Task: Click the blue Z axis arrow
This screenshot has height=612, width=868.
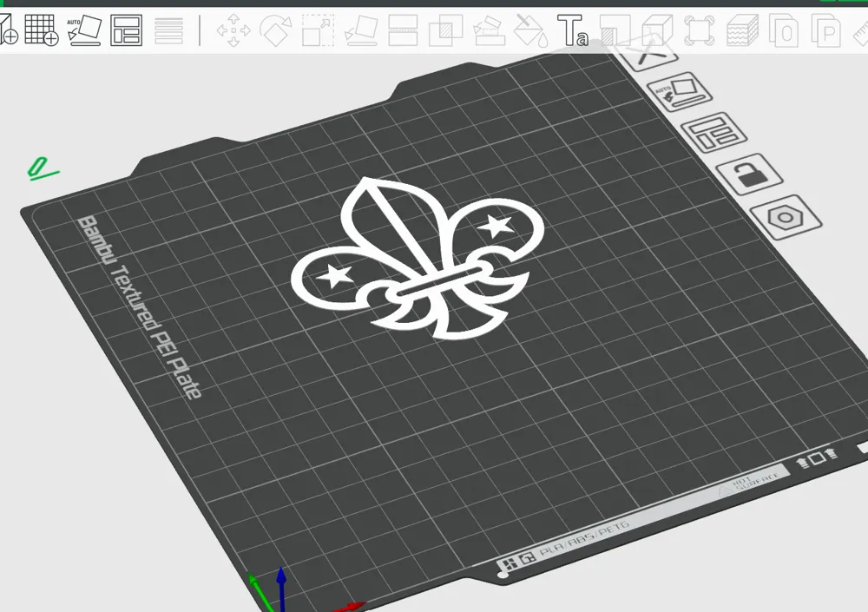Action: [x=281, y=587]
